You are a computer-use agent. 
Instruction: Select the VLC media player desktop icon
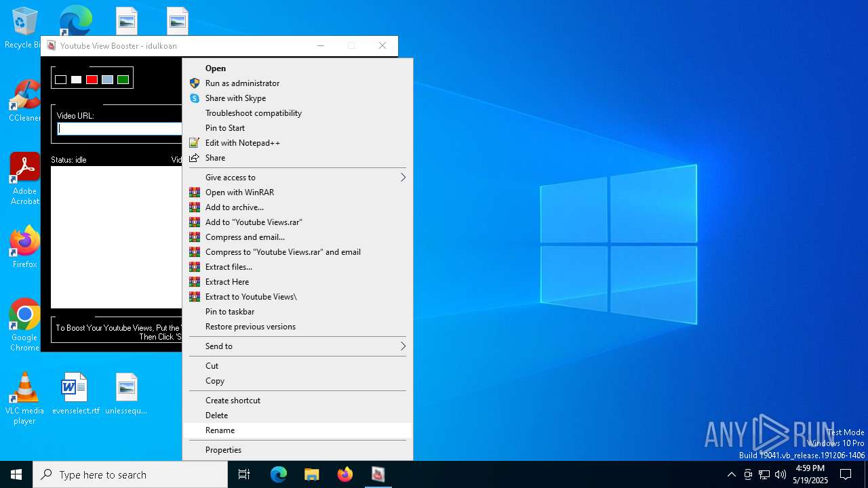(x=24, y=399)
